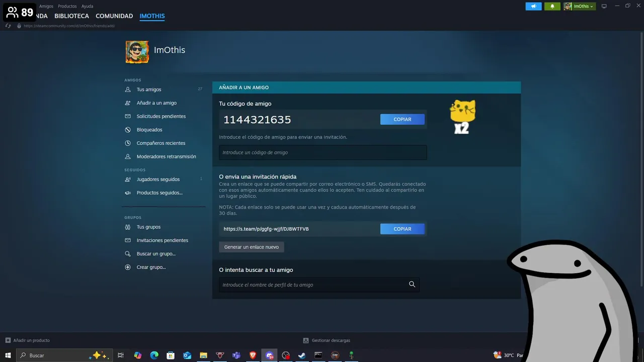Click the Bloqueados prohibition icon

(x=128, y=130)
